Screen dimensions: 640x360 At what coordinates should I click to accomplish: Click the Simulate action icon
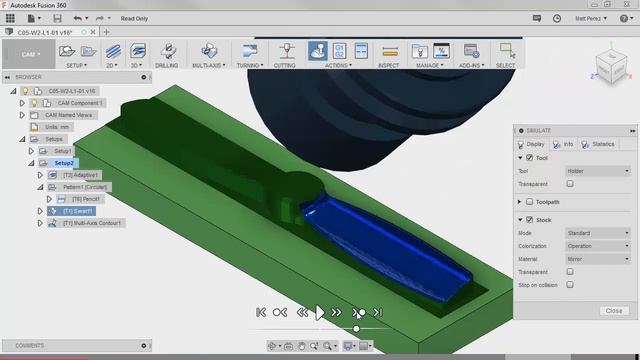318,51
